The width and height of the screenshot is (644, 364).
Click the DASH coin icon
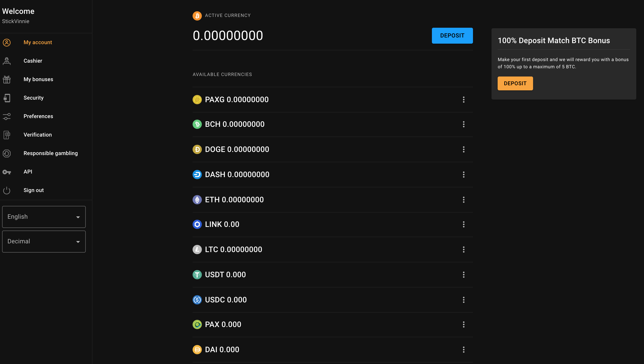pyautogui.click(x=197, y=175)
